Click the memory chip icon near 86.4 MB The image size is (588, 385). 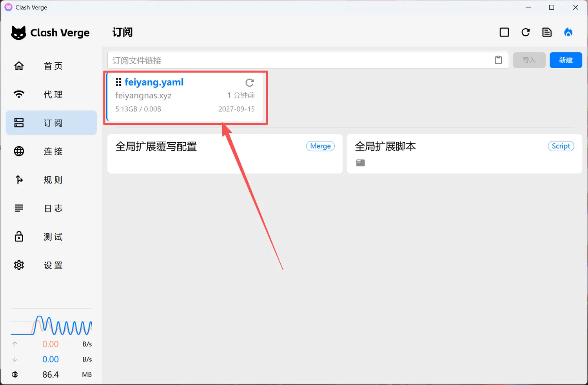tap(15, 374)
